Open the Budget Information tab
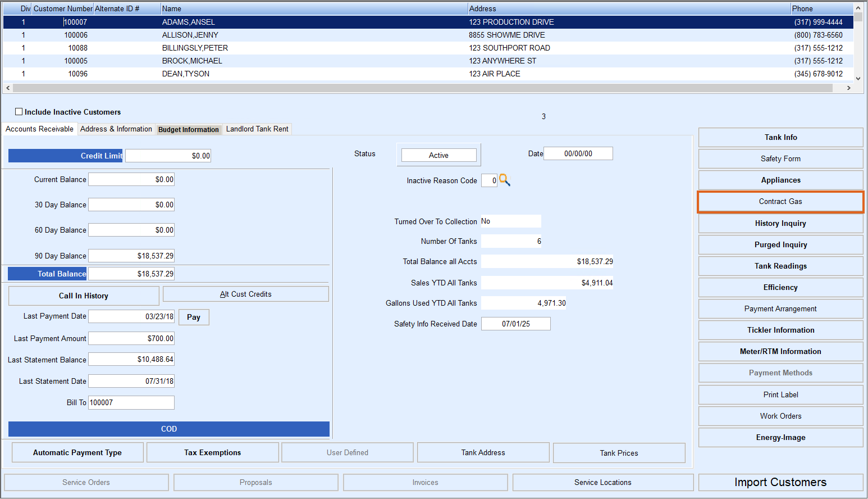The image size is (868, 499). (x=188, y=130)
